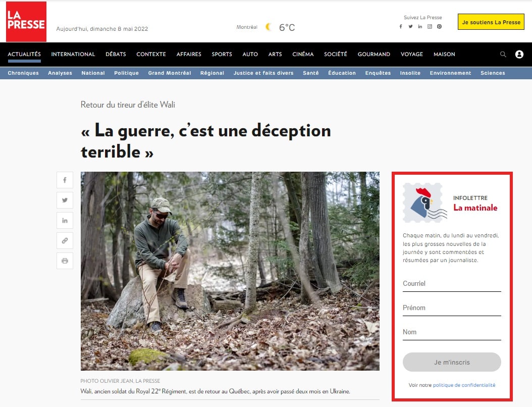Screen dimensions: 532x407
Task: Open La Presse Pinterest header icon
Action: point(439,26)
